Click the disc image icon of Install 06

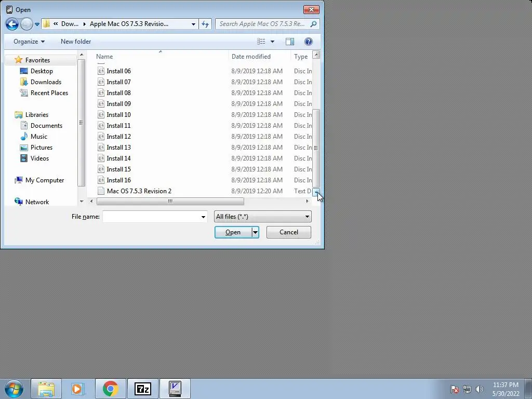tap(101, 71)
